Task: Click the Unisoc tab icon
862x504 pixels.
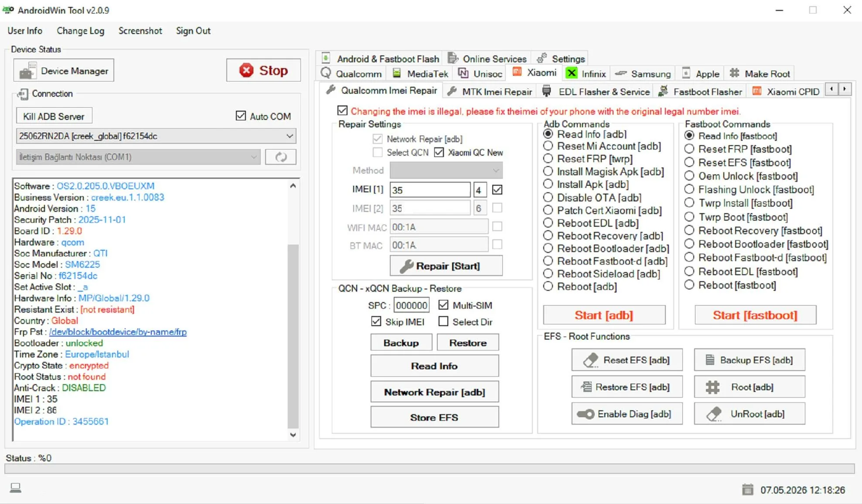Action: point(463,73)
